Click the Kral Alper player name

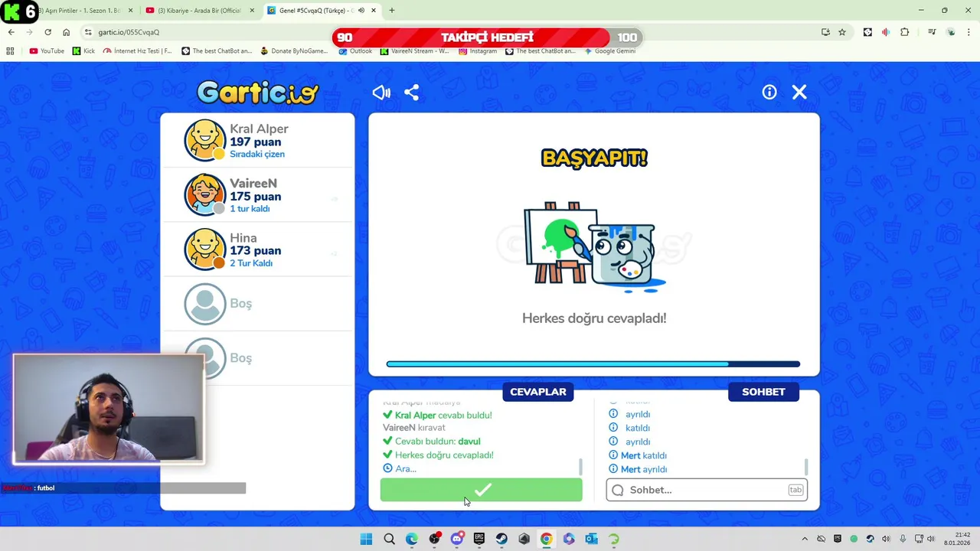(259, 129)
